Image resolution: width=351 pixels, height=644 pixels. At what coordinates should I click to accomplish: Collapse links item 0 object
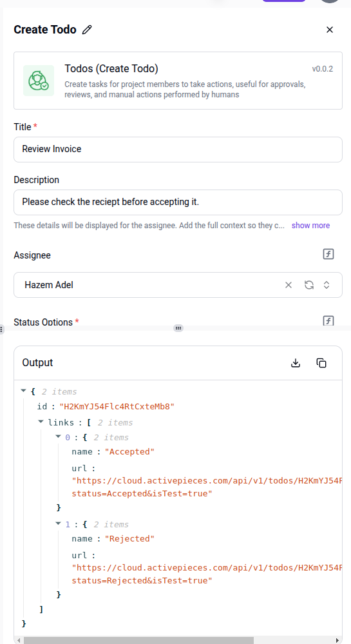59,436
